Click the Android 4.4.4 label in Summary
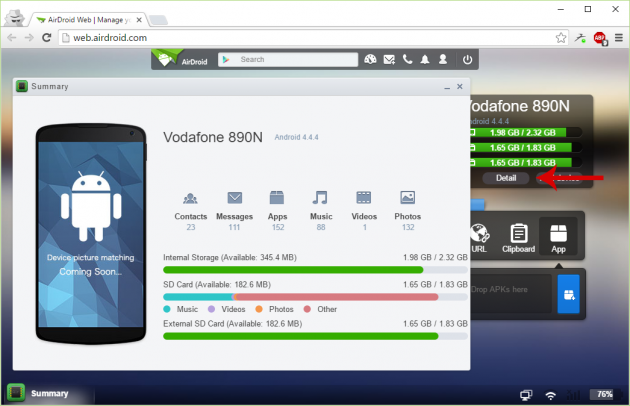This screenshot has width=630, height=406. point(297,137)
